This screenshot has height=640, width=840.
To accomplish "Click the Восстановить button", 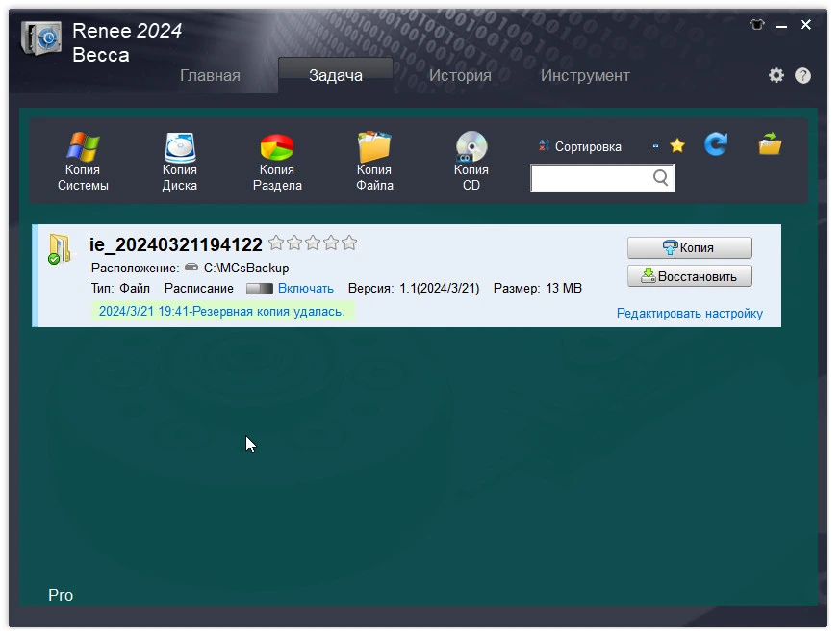I will (x=690, y=276).
